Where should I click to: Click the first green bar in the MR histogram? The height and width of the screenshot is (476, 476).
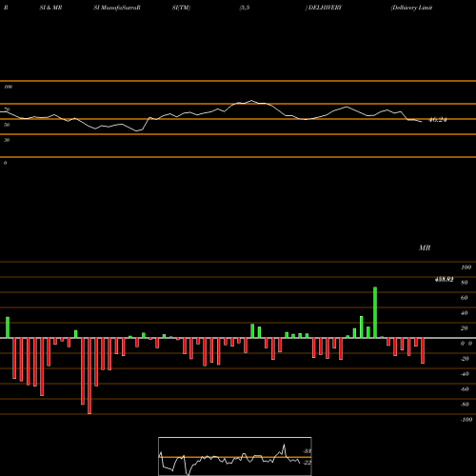point(8,327)
